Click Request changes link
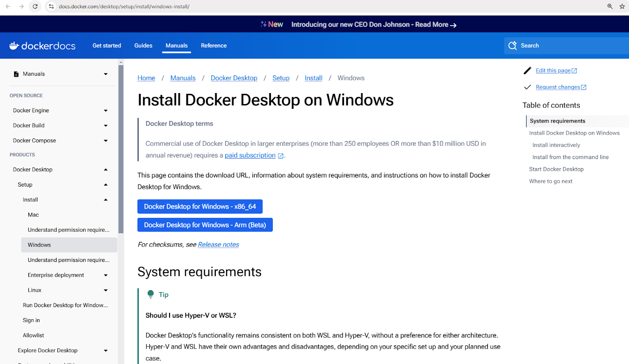 click(x=558, y=87)
